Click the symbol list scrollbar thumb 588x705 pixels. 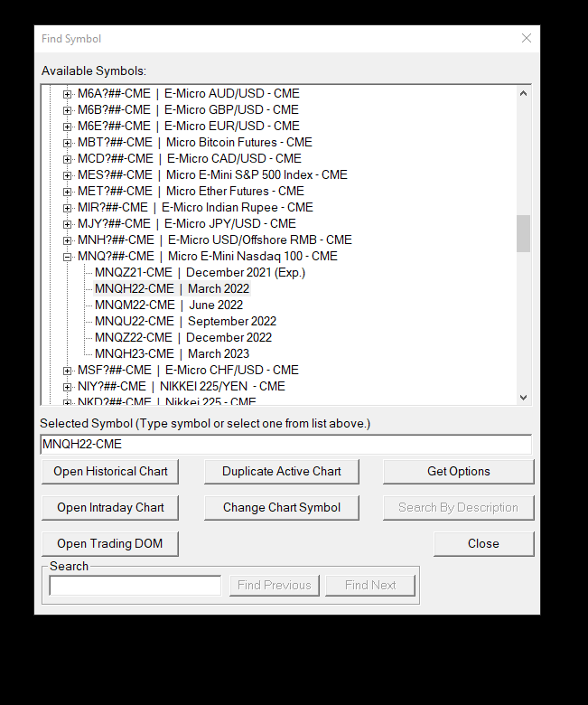523,233
